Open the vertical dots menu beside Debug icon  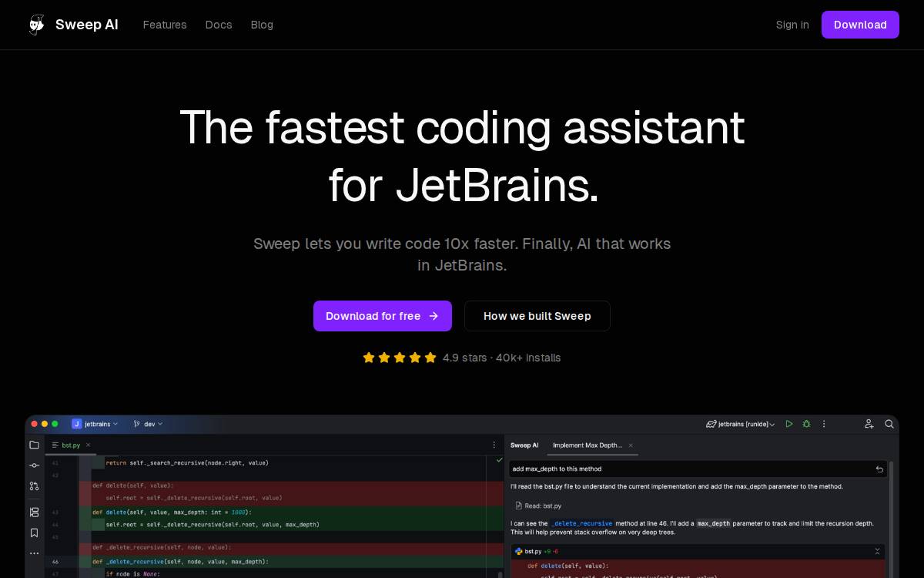(824, 424)
